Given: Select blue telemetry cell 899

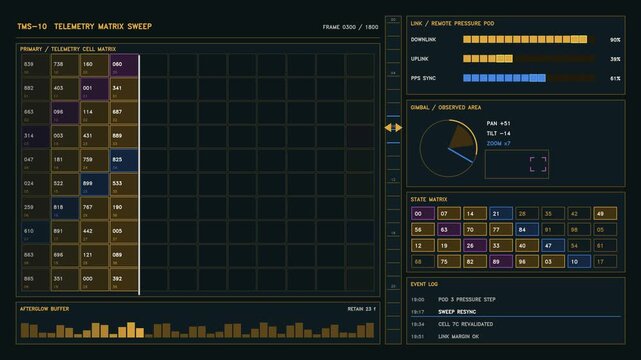Looking at the screenshot, I should coord(94,185).
